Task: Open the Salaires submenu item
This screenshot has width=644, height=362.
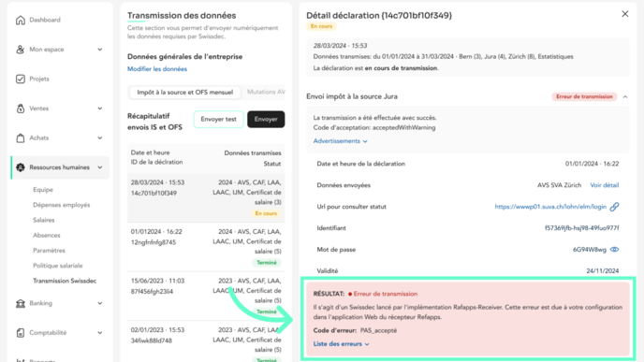Action: 44,220
